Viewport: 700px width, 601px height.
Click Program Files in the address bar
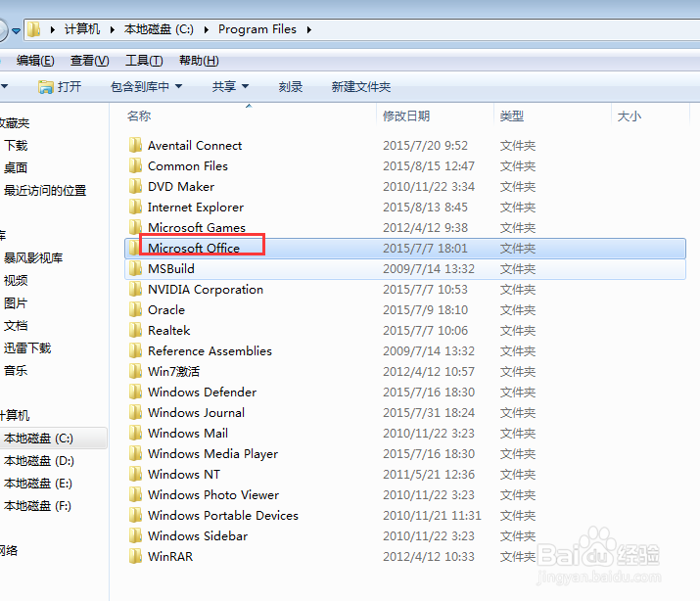coord(257,29)
